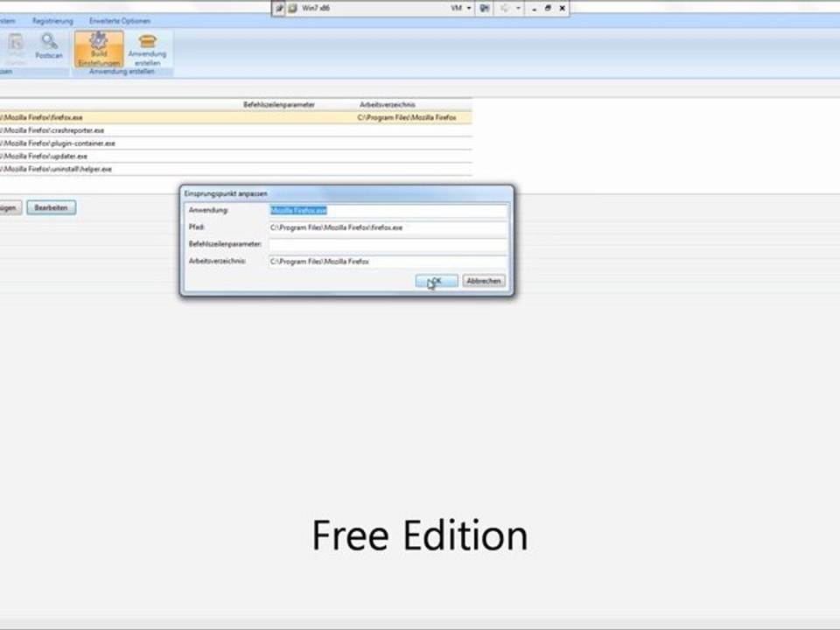Select the firefox.exe list row
Viewport: 840px width, 630px height.
pos(235,117)
